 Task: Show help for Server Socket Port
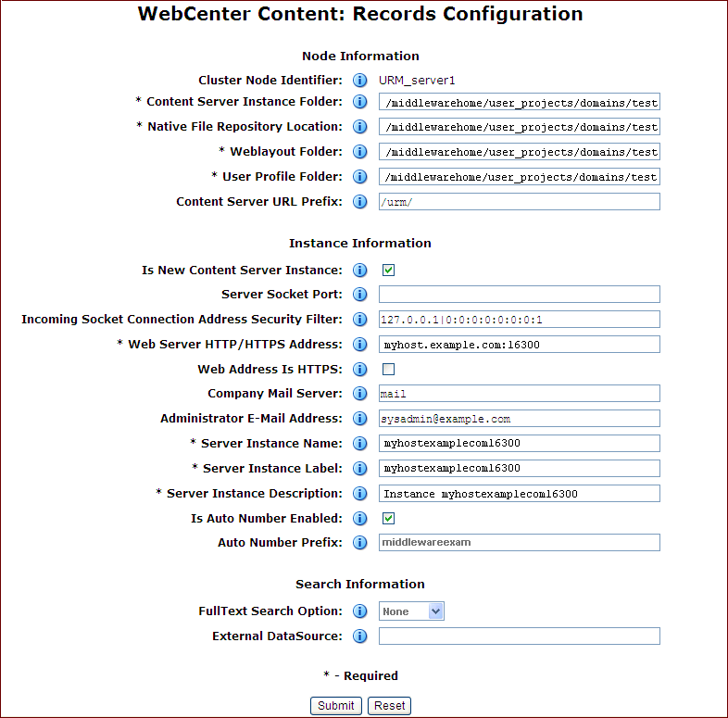tap(359, 294)
